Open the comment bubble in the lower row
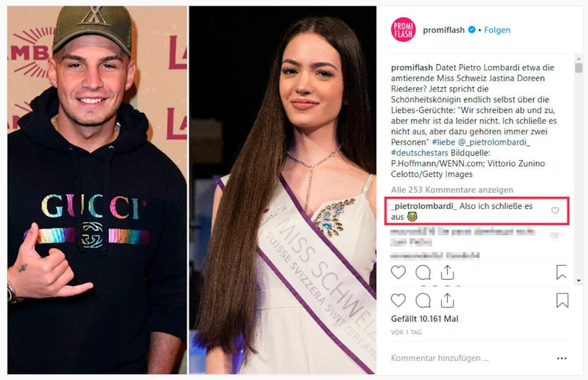Screen dimensions: 588x380 (423, 300)
